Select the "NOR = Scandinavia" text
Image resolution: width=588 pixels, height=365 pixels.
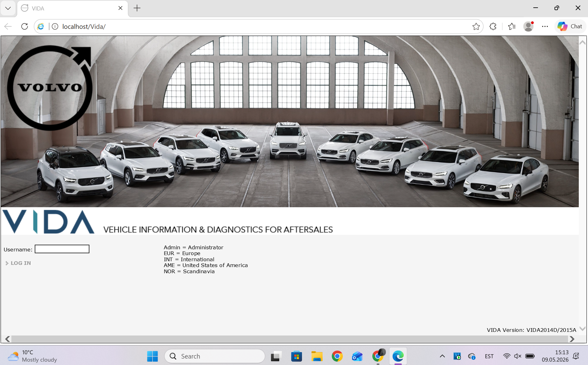[x=189, y=271]
